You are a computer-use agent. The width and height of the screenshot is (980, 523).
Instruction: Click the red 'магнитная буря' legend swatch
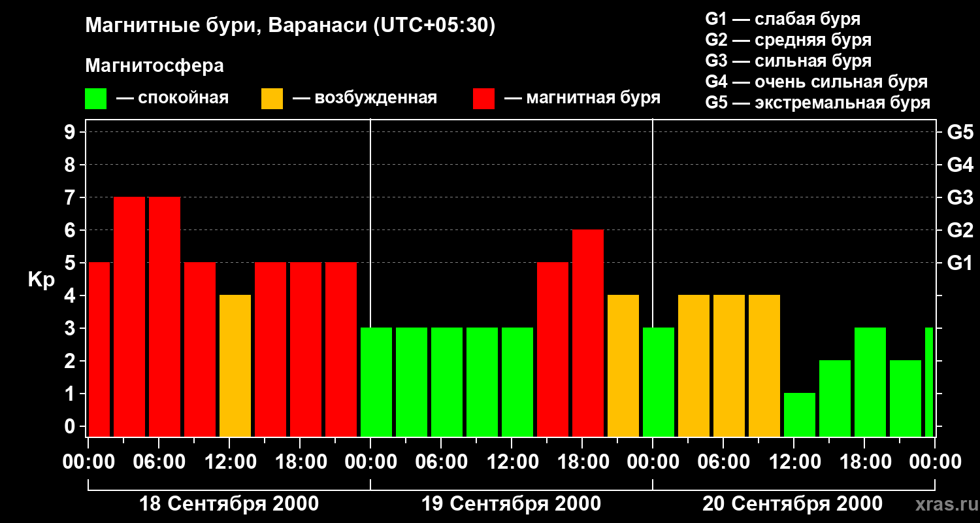[483, 98]
